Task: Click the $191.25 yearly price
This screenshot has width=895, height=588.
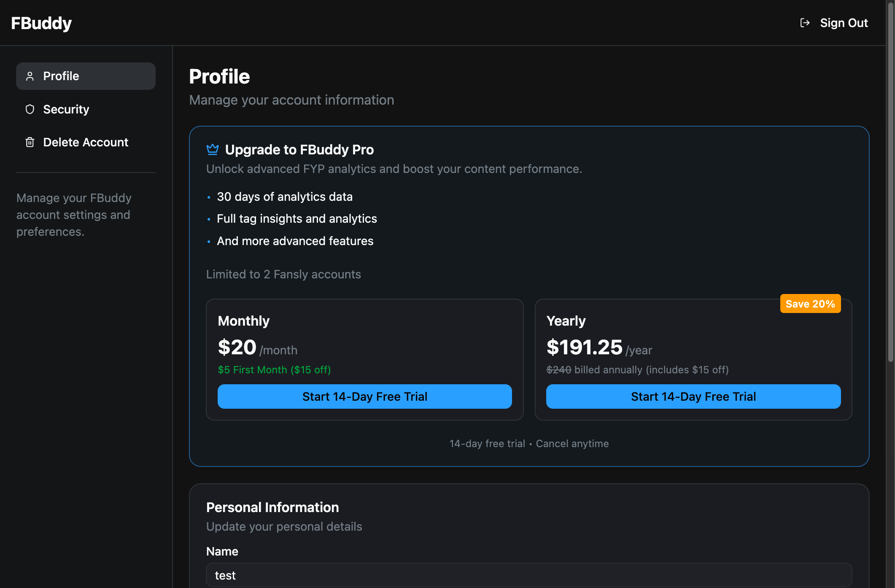Action: coord(584,347)
